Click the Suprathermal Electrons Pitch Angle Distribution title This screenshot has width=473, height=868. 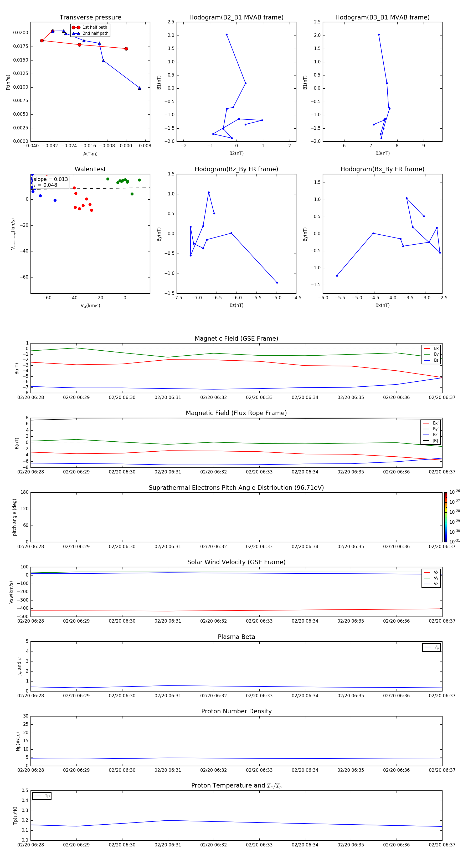tap(236, 488)
